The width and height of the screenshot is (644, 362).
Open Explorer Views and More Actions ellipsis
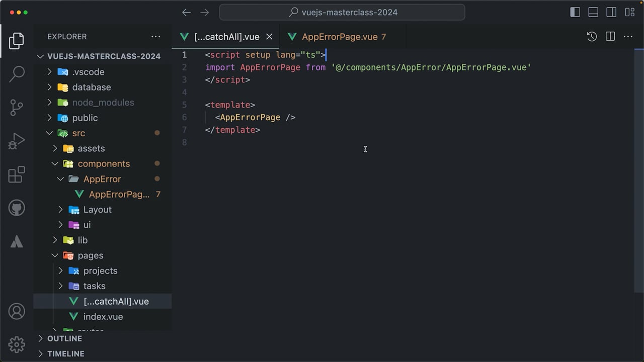[156, 37]
